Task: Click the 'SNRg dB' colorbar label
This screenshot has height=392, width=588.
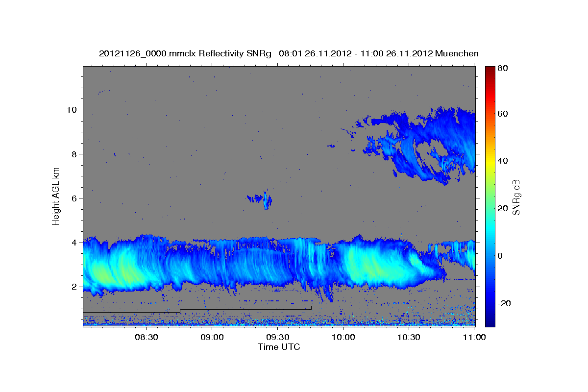Action: (515, 196)
